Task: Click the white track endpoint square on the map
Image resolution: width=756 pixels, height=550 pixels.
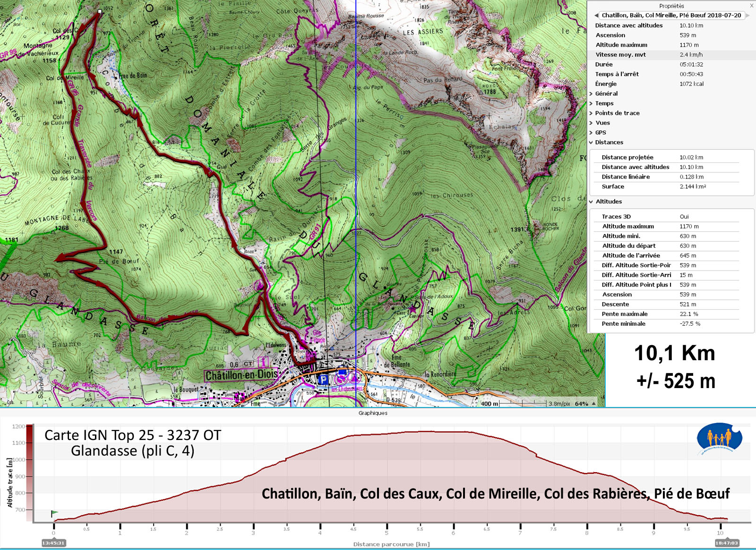Action: point(100,11)
